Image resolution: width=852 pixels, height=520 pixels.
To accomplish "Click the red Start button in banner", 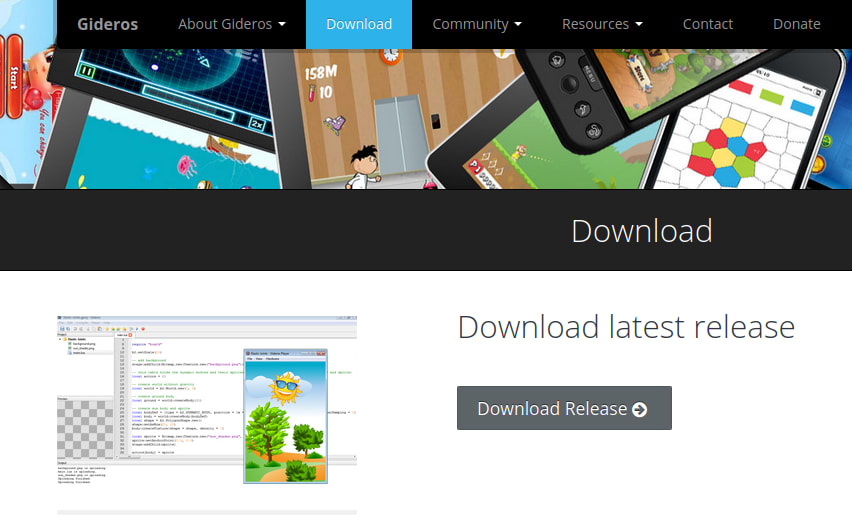I will (14, 77).
